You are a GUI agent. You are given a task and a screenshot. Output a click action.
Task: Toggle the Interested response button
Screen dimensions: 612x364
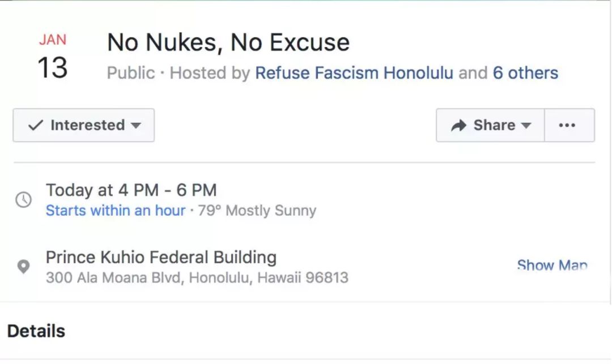click(x=83, y=125)
